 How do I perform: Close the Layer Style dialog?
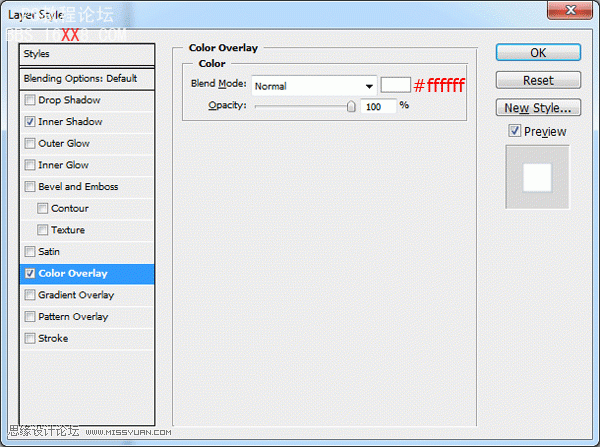[569, 10]
